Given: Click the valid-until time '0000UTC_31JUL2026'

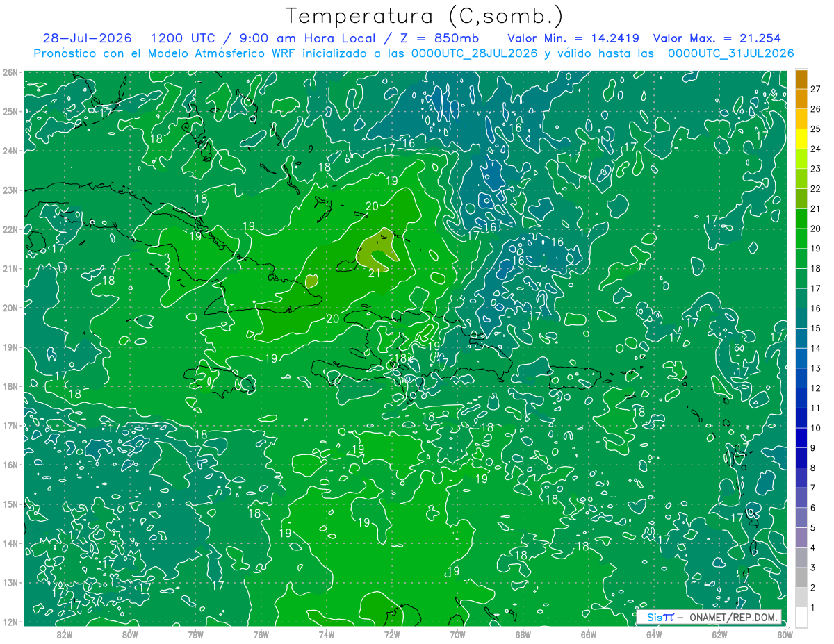Looking at the screenshot, I should click(x=730, y=53).
